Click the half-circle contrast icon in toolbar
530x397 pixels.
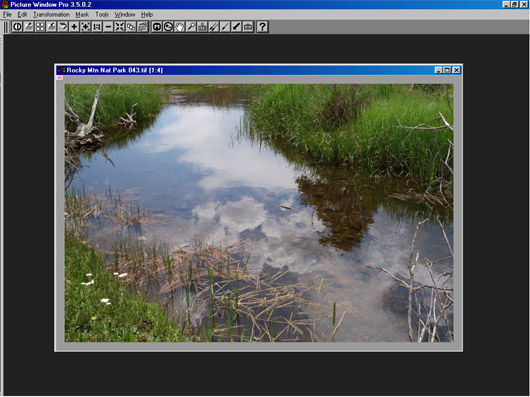(17, 27)
